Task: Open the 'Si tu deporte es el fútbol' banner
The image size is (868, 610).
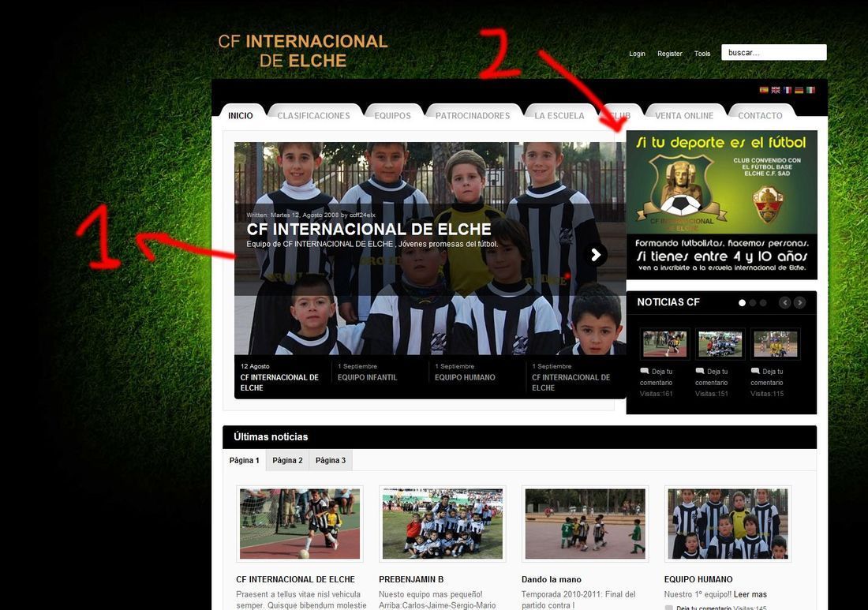Action: click(722, 205)
